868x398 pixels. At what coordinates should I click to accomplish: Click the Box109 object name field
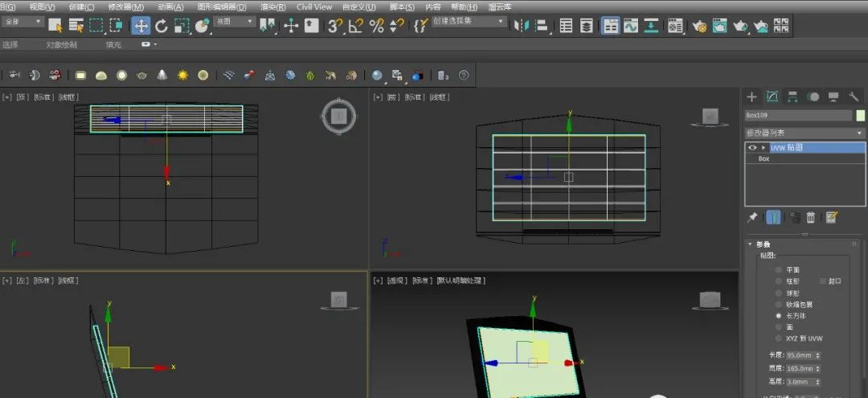pyautogui.click(x=798, y=115)
